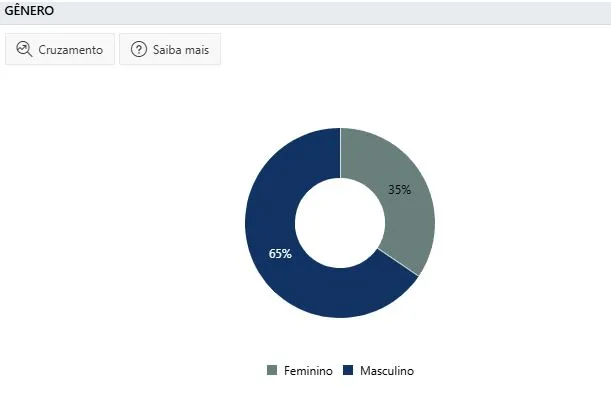Click the letter G in GÊNERO heading
The height and width of the screenshot is (393, 611).
(8, 11)
